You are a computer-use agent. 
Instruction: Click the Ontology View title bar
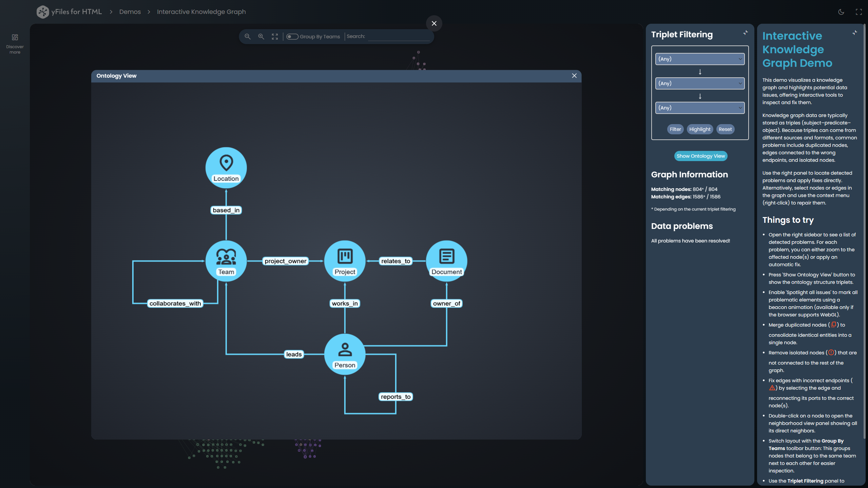pos(336,76)
